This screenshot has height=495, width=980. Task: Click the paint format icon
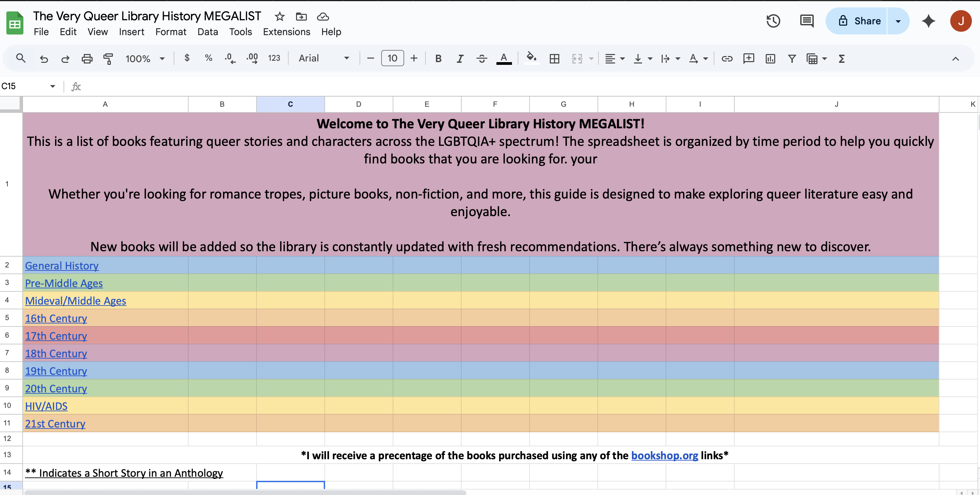point(108,58)
